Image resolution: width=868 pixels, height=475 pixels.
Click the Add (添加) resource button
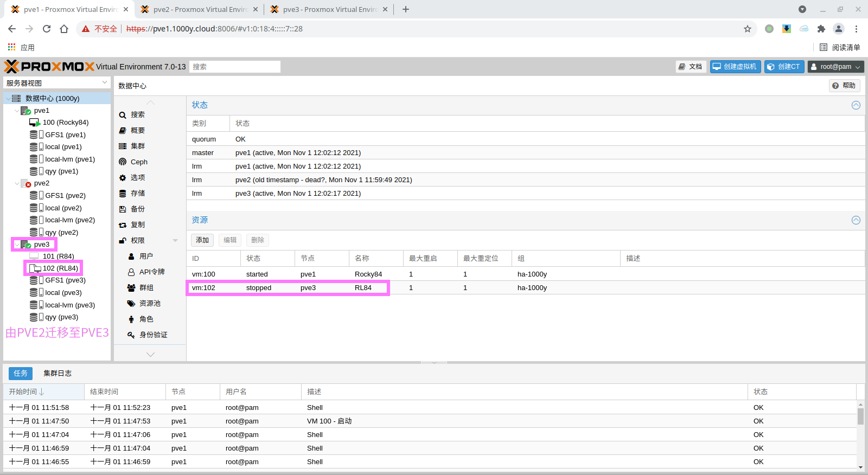coord(202,240)
